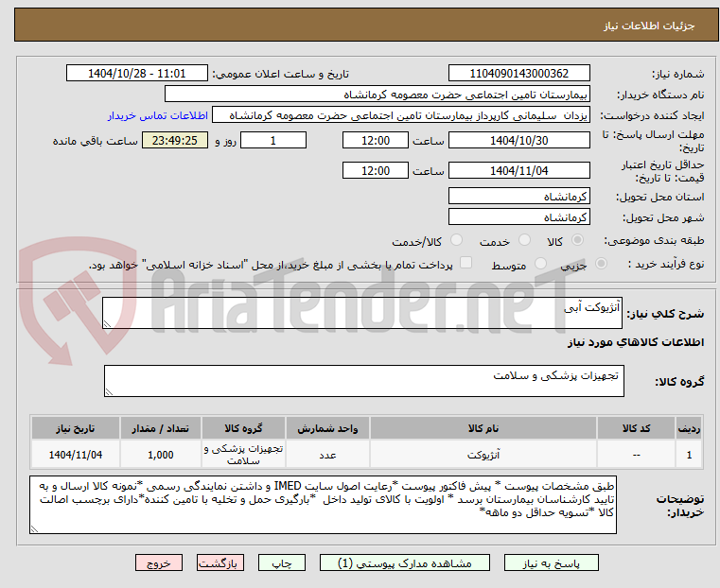Select the متوسط purchase type radio
720x588 pixels.
[540, 263]
